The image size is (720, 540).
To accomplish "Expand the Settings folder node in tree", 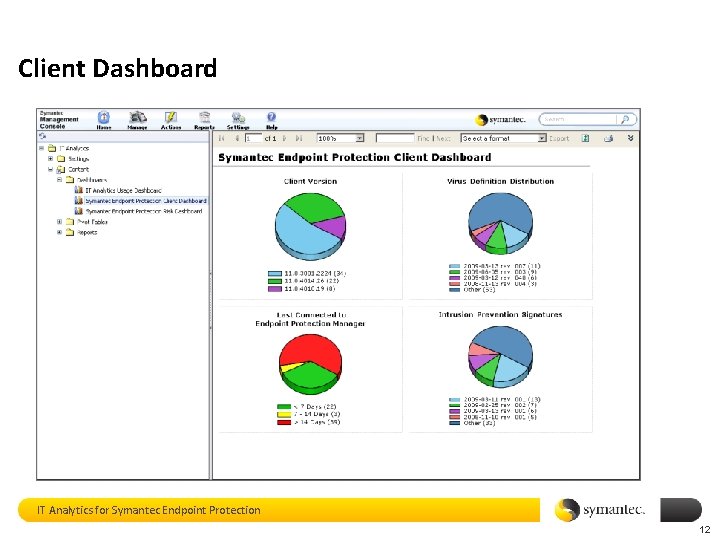I will 51,159.
